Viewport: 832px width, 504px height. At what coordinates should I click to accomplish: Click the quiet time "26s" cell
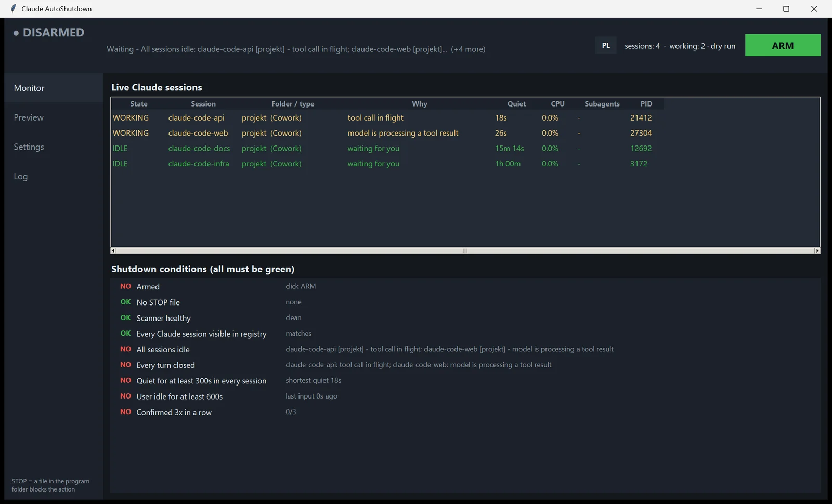501,133
